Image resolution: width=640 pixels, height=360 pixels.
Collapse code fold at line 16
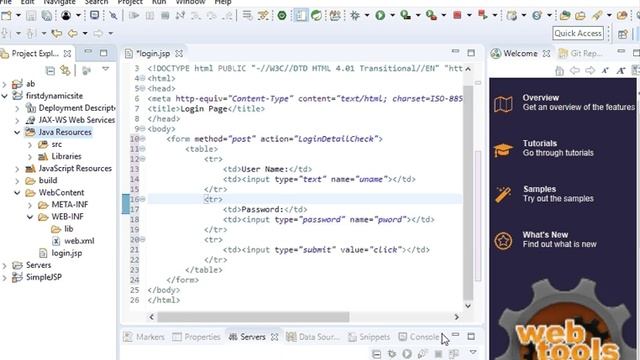pos(142,199)
